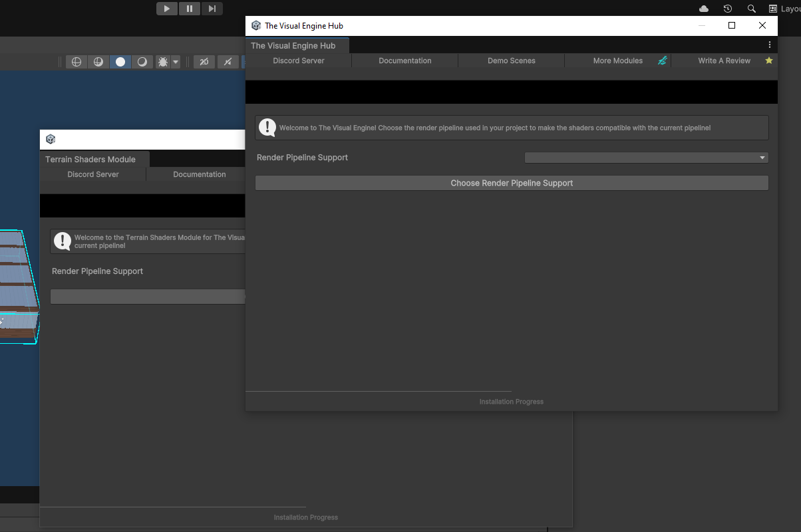Click the Unity Cloud icon in the title bar
Screen dimensions: 801x532
coord(703,9)
